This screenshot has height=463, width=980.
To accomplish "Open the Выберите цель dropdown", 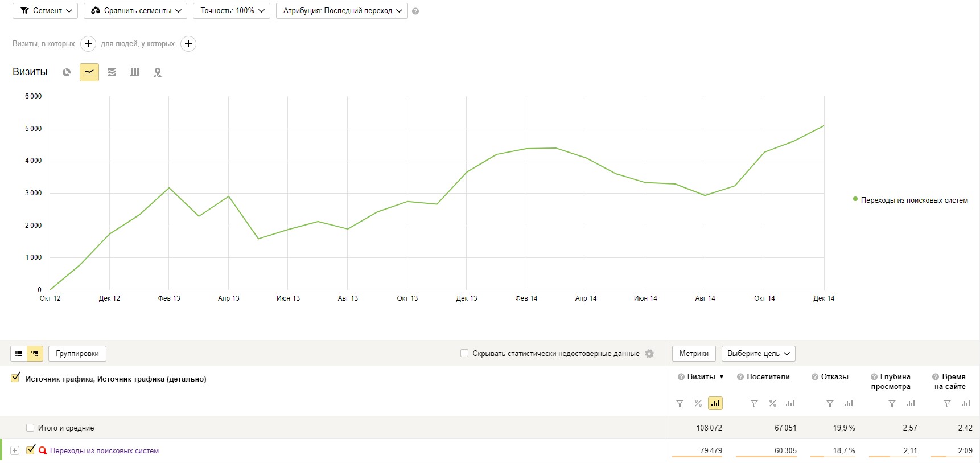I will coord(758,354).
